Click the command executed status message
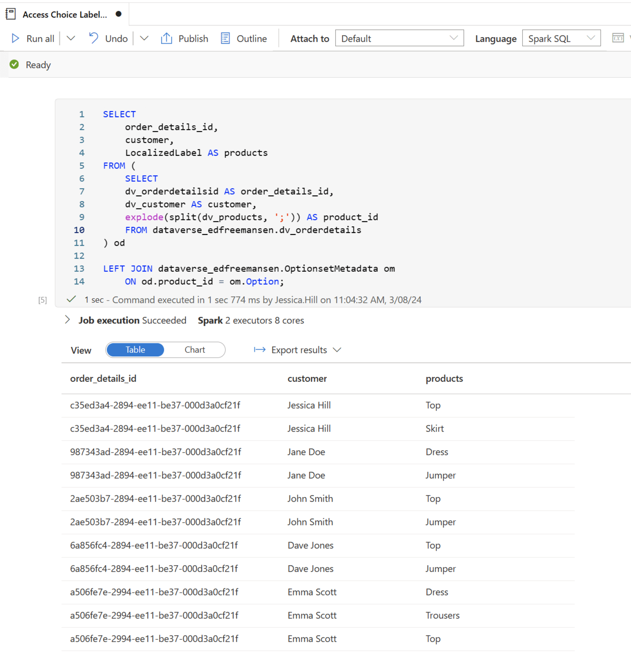 253,300
